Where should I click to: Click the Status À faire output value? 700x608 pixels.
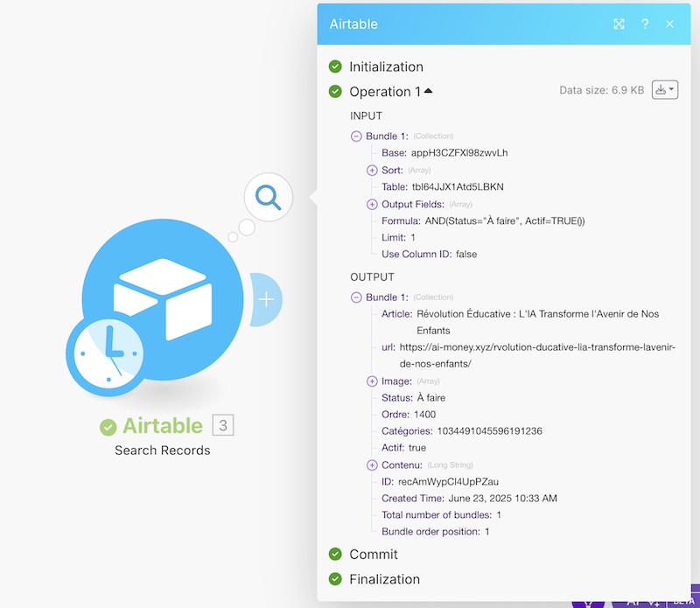tap(430, 398)
